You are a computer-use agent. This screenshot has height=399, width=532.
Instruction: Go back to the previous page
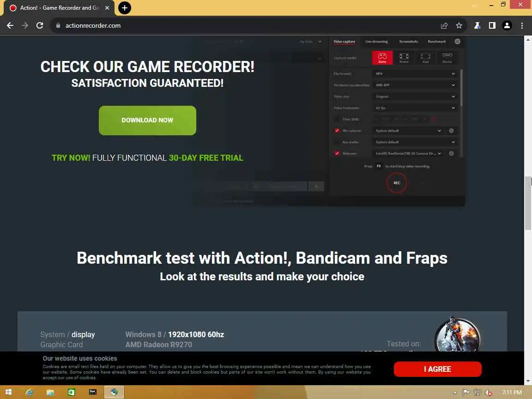[10, 25]
